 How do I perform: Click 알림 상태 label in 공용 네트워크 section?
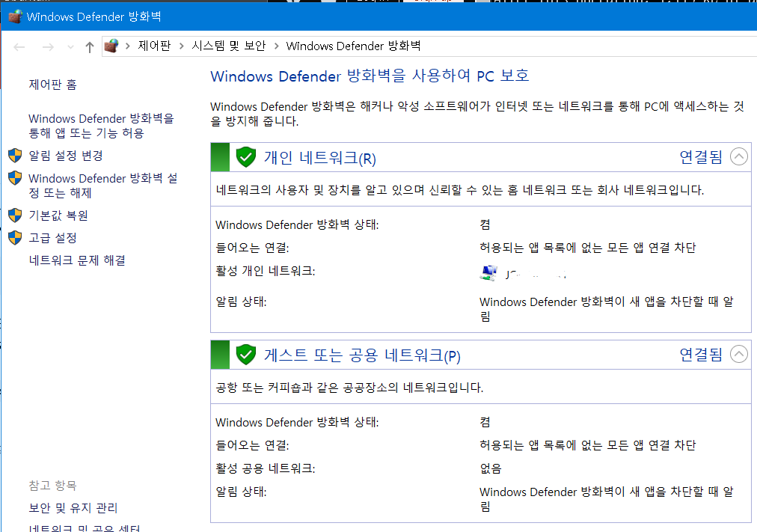click(241, 492)
